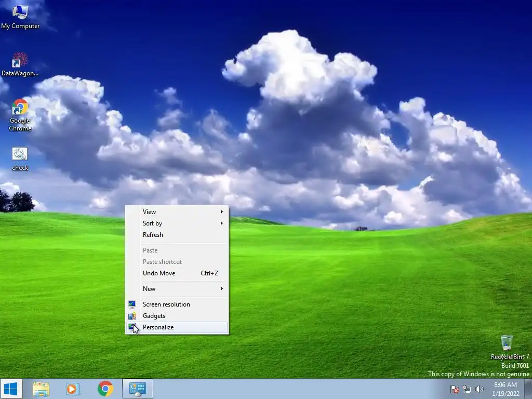
Task: Choose Gadgets from the context menu
Action: 177,316
